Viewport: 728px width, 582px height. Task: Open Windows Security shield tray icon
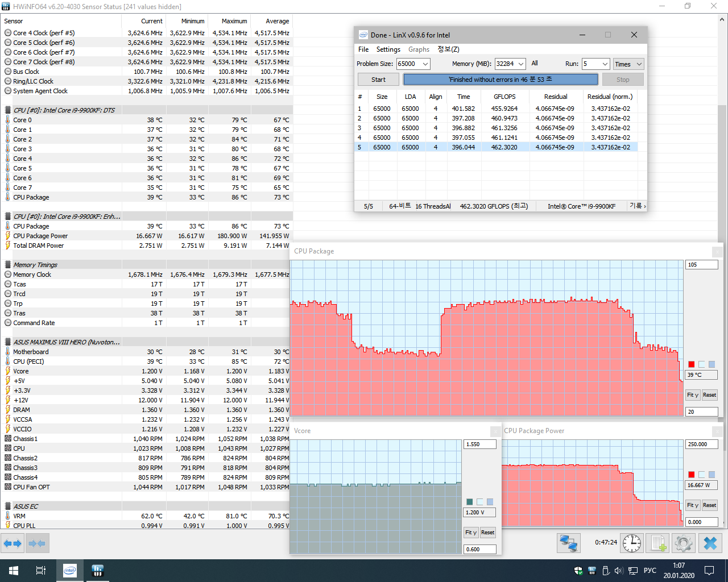[578, 571]
